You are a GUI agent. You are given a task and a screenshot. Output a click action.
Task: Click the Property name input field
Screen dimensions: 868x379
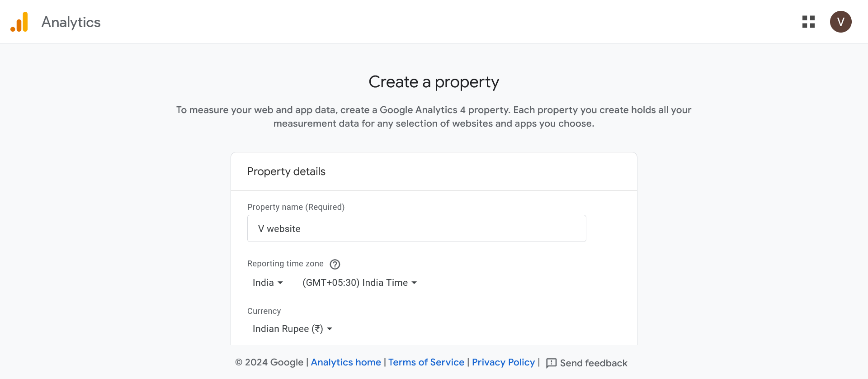[416, 228]
